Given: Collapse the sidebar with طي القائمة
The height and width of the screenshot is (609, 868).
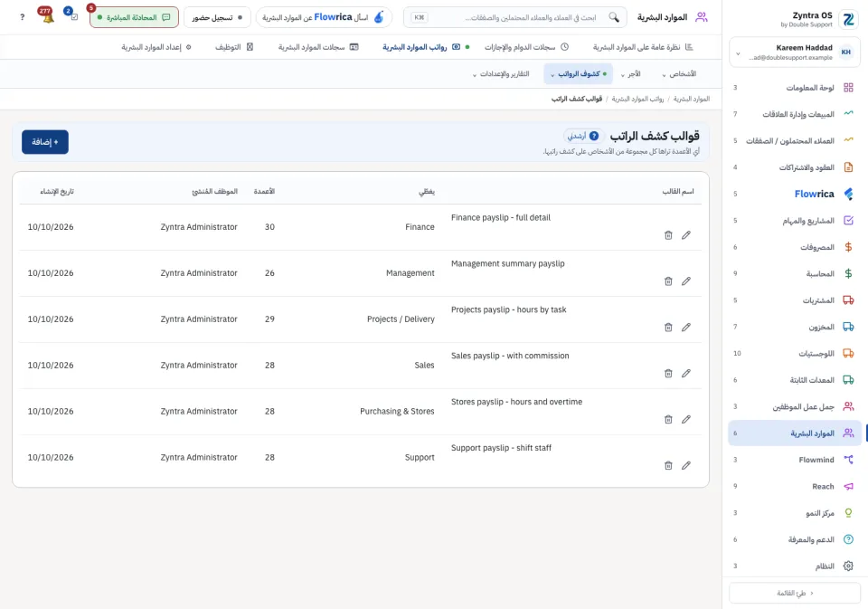Looking at the screenshot, I should [795, 593].
